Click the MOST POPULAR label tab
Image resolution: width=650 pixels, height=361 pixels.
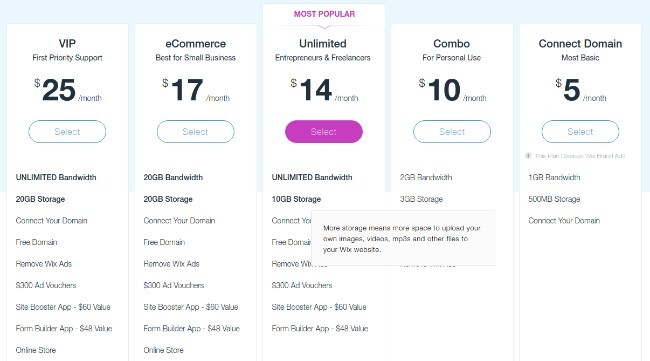[x=324, y=14]
